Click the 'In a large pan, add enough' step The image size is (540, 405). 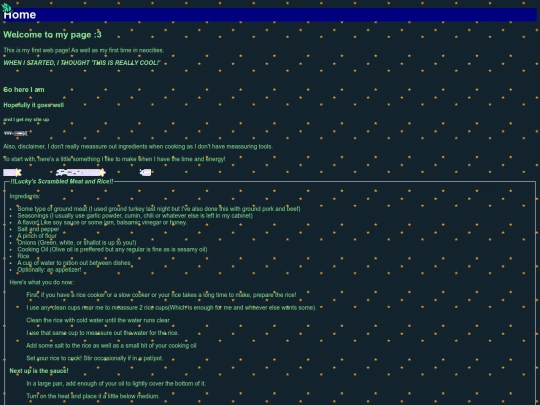pos(116,384)
